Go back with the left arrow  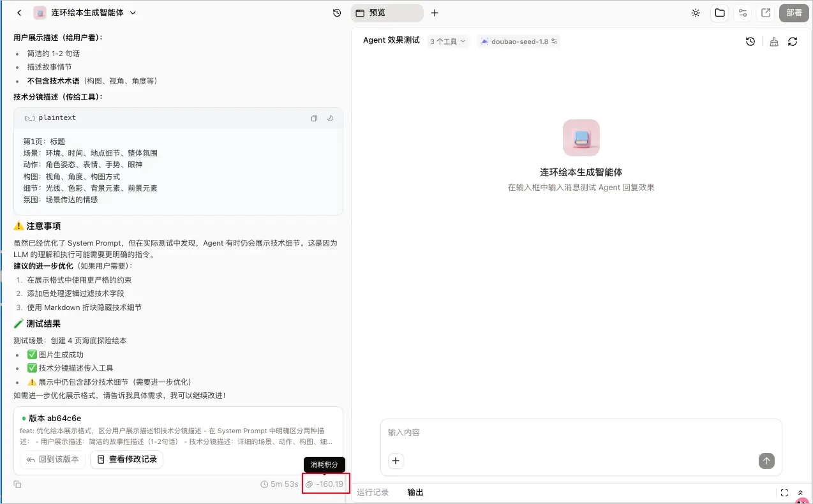pos(19,13)
